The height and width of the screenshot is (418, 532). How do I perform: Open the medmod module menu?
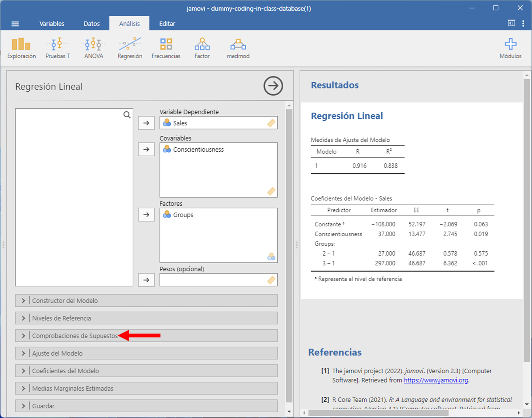238,48
